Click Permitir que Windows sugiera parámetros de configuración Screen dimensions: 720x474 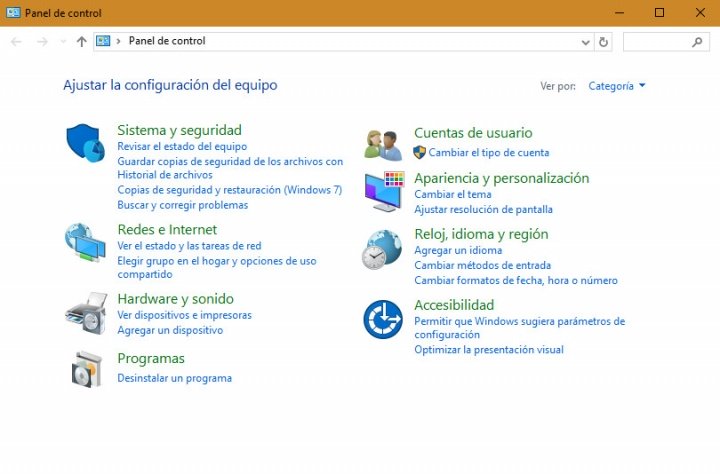(x=519, y=328)
